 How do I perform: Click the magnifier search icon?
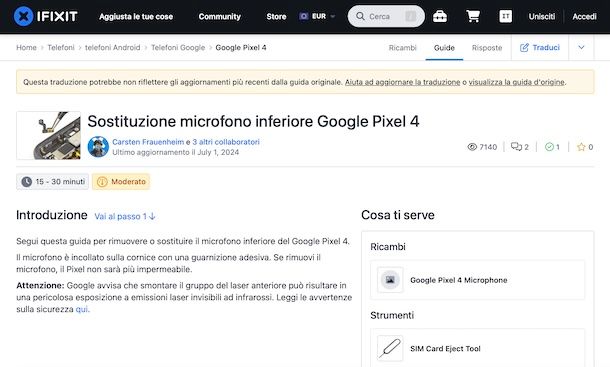pos(360,16)
